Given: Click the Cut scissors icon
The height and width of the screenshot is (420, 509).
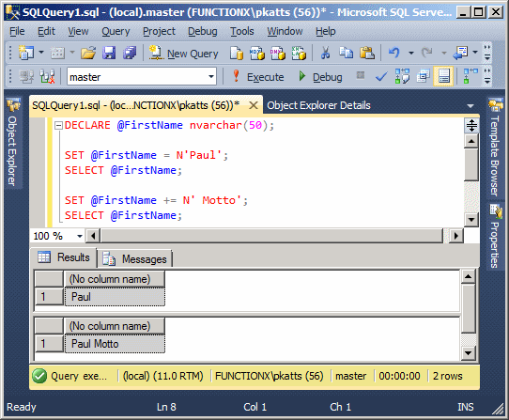Looking at the screenshot, I should (325, 53).
